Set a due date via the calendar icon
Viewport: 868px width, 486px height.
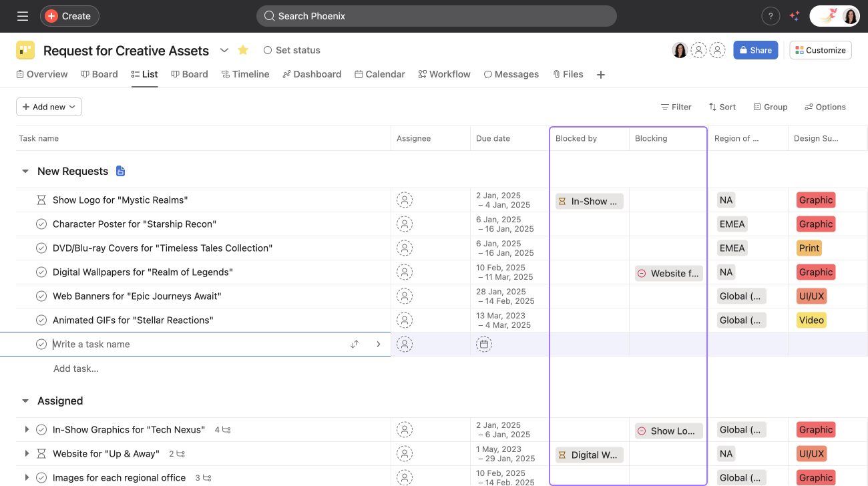(483, 344)
